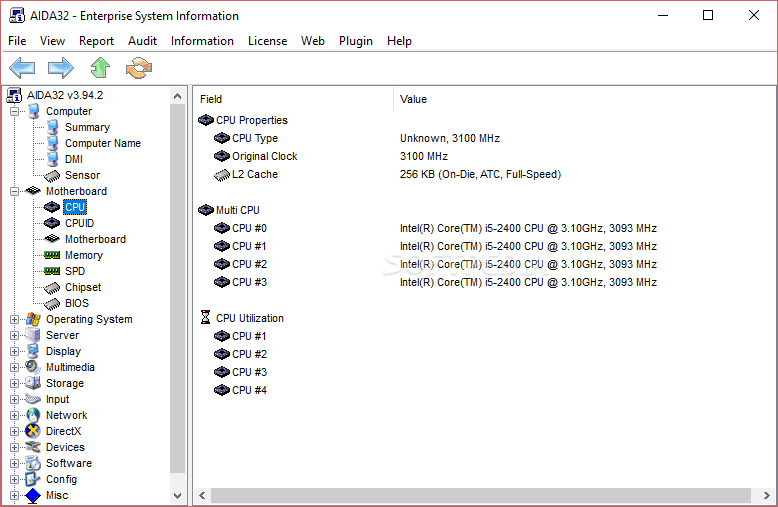Select Motherboard sub-item under Motherboard
Image resolution: width=778 pixels, height=507 pixels.
click(95, 239)
